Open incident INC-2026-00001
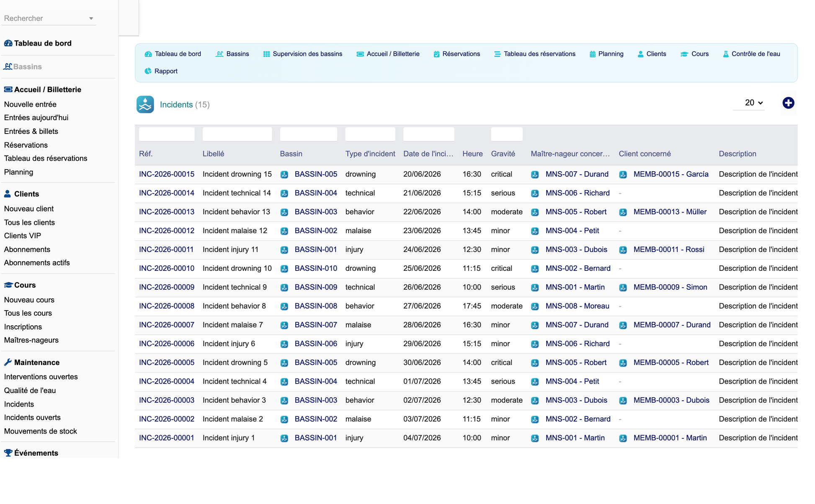The width and height of the screenshot is (815, 504). click(x=167, y=438)
